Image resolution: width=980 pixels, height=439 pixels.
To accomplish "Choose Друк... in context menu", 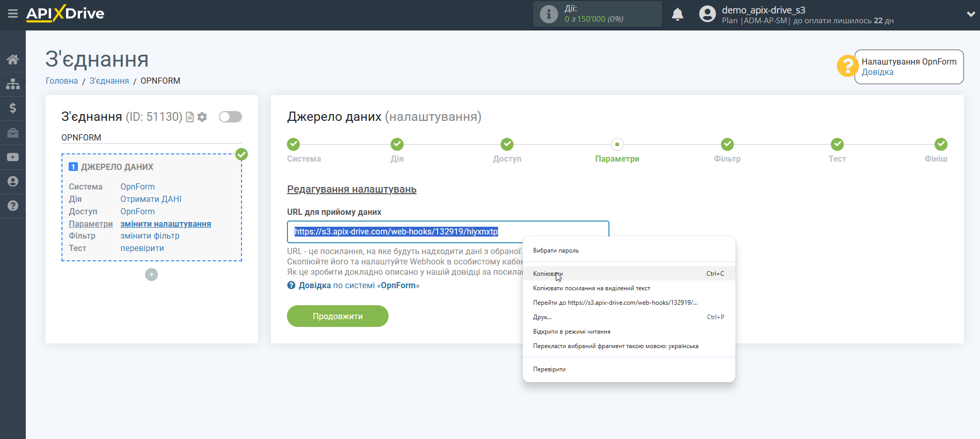I will point(629,317).
